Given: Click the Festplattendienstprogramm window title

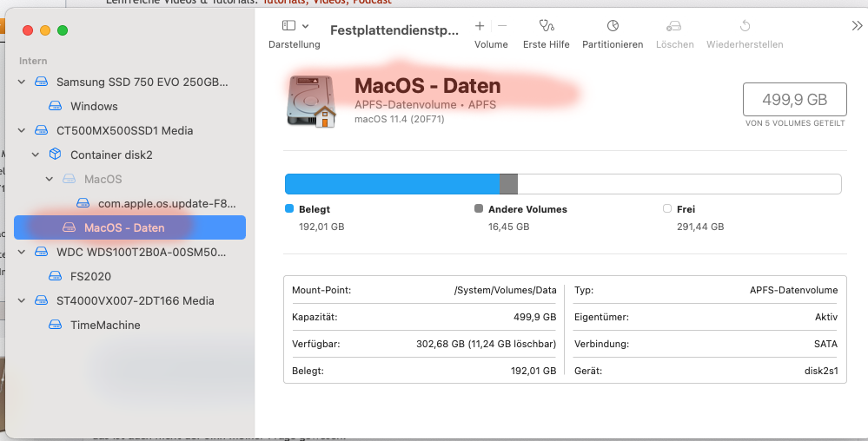Looking at the screenshot, I should (394, 30).
